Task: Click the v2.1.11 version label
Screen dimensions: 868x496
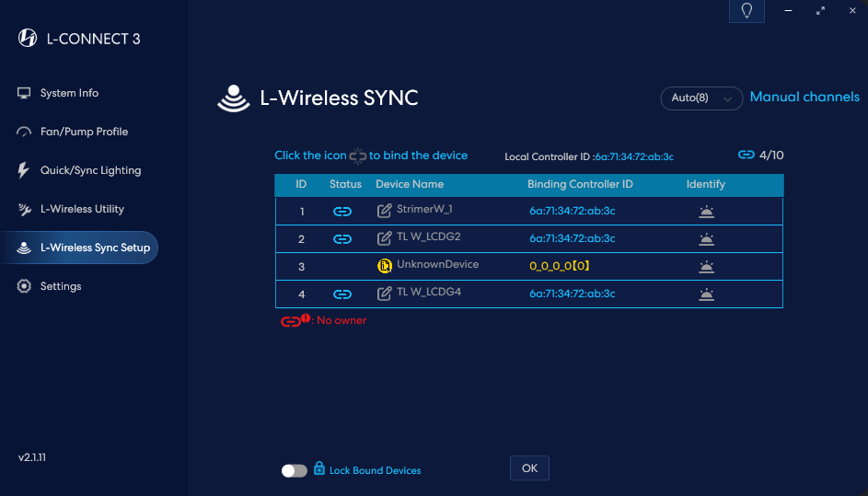Action: (x=32, y=457)
